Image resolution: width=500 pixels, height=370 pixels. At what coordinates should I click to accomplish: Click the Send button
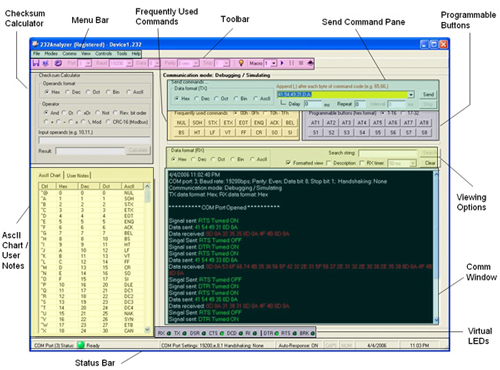428,95
